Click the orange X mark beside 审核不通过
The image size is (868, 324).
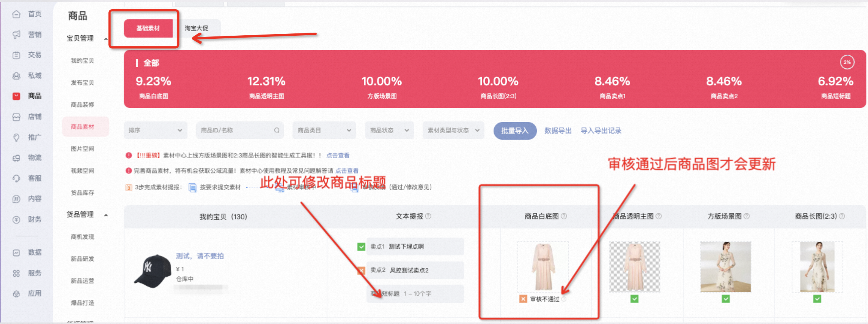[523, 299]
